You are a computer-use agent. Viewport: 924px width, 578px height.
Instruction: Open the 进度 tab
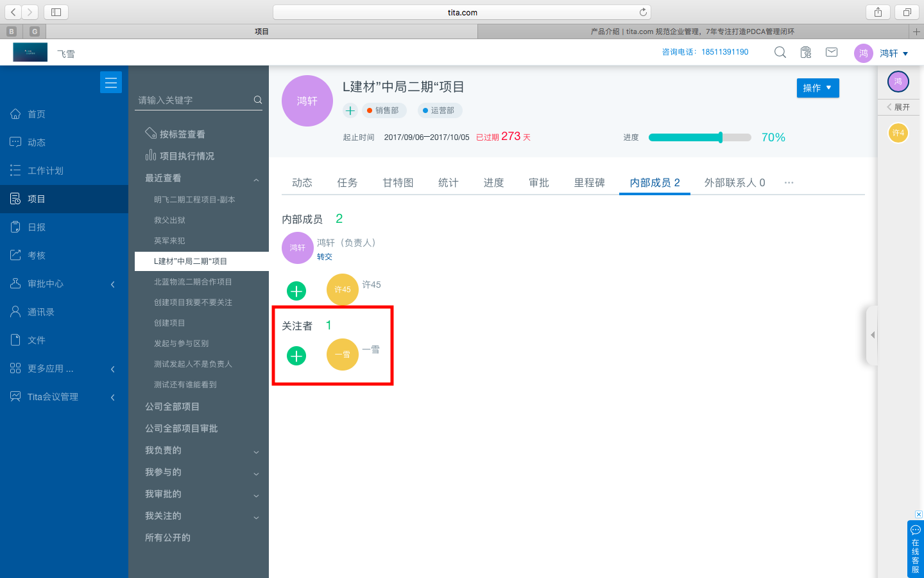point(493,183)
